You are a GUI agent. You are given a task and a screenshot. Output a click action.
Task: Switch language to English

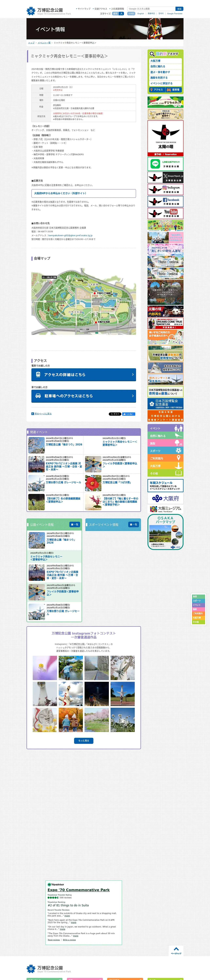pos(141,14)
